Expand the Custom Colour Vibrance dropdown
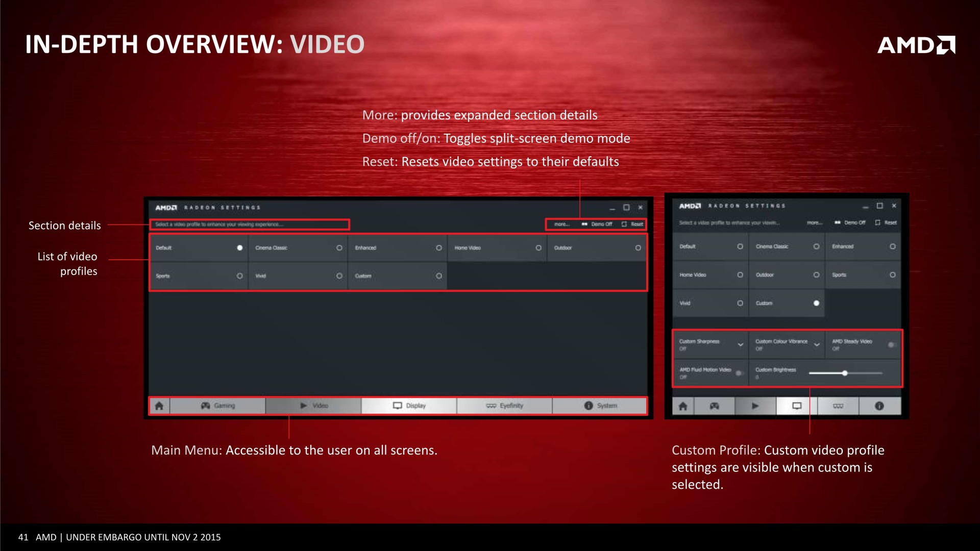Viewport: 980px width, 551px height. [817, 345]
